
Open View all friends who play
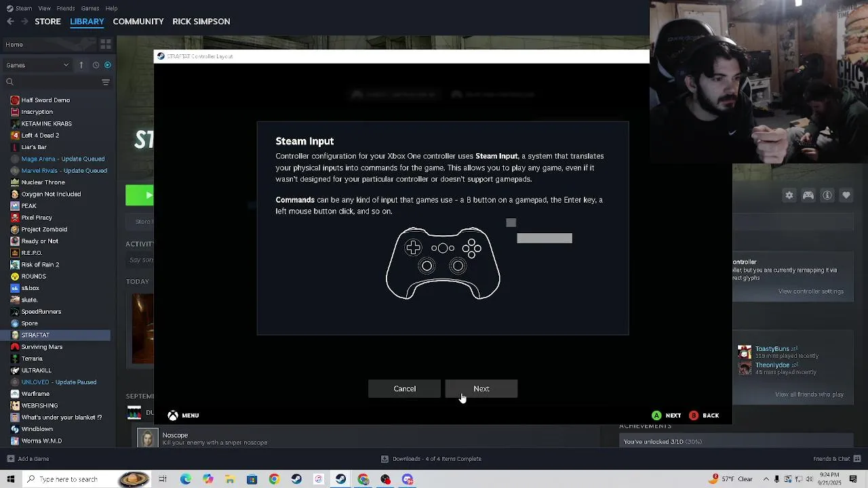pos(810,394)
